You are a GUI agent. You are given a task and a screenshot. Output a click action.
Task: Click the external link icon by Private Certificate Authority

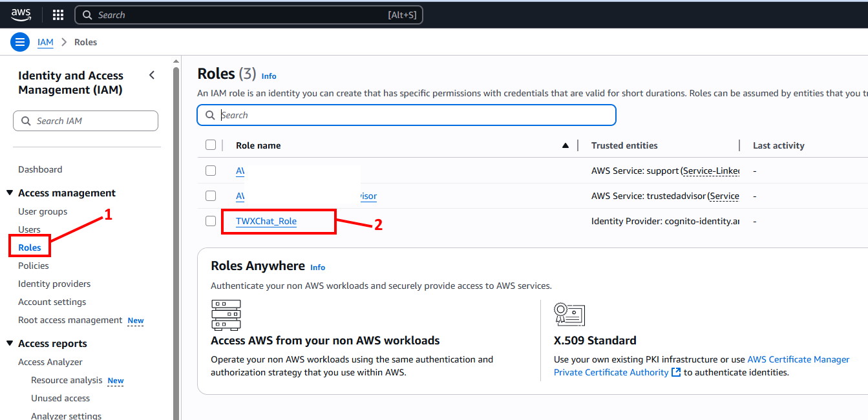tap(676, 372)
